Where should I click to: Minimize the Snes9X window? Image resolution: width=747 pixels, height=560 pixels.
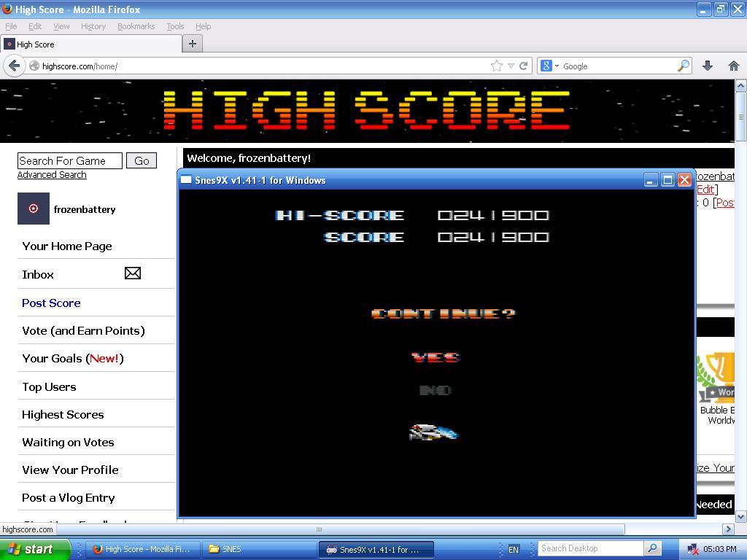(x=650, y=180)
